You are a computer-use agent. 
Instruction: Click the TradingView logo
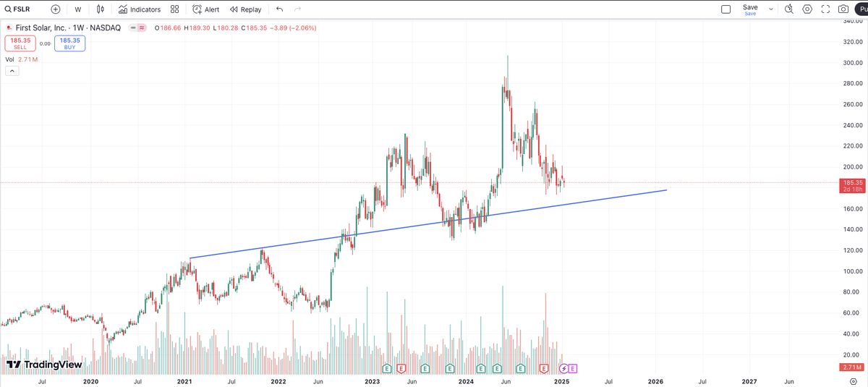coord(43,365)
